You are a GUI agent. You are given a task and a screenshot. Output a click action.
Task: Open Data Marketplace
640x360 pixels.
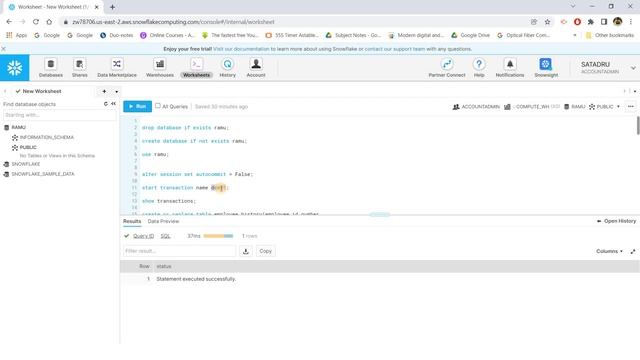117,68
